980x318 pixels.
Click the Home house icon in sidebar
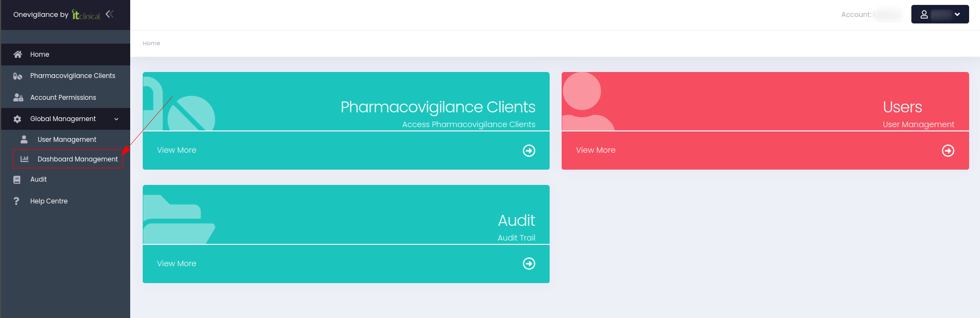17,55
